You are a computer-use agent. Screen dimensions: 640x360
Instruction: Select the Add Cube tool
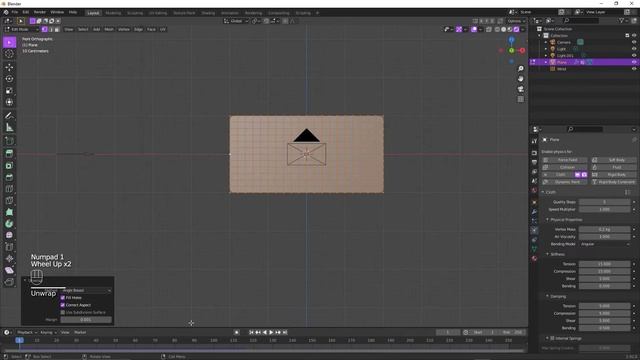click(9, 141)
